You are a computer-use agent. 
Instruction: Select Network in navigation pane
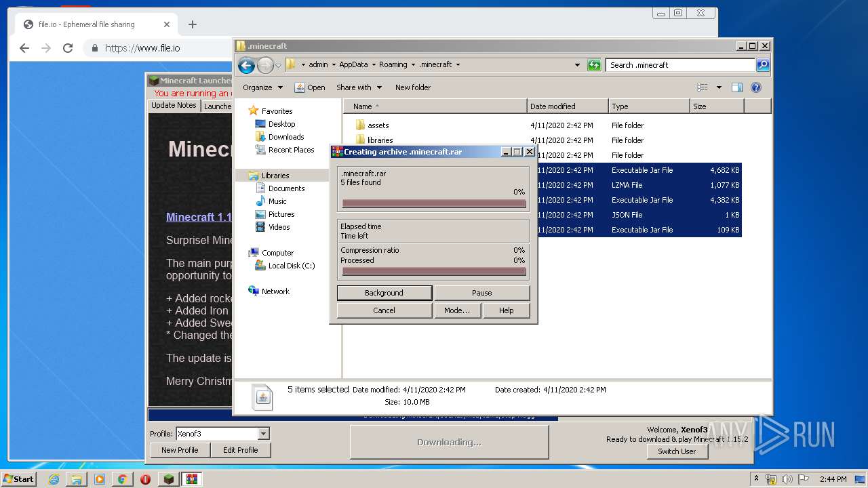tap(275, 291)
